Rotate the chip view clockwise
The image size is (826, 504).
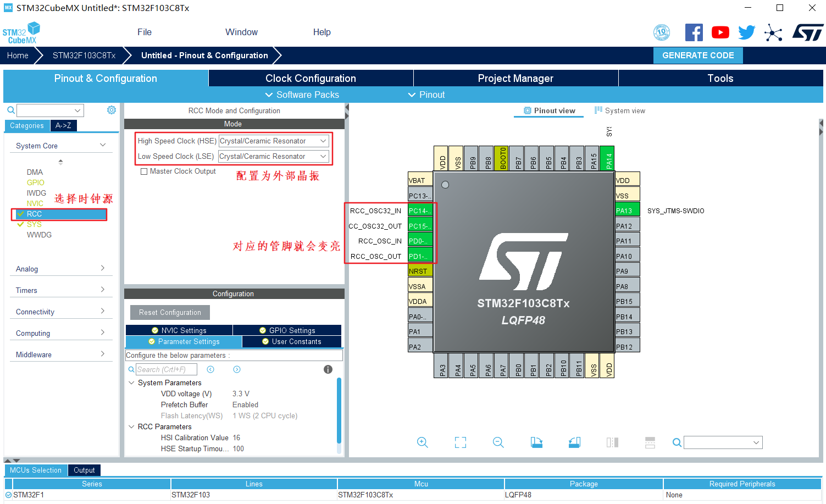point(536,442)
